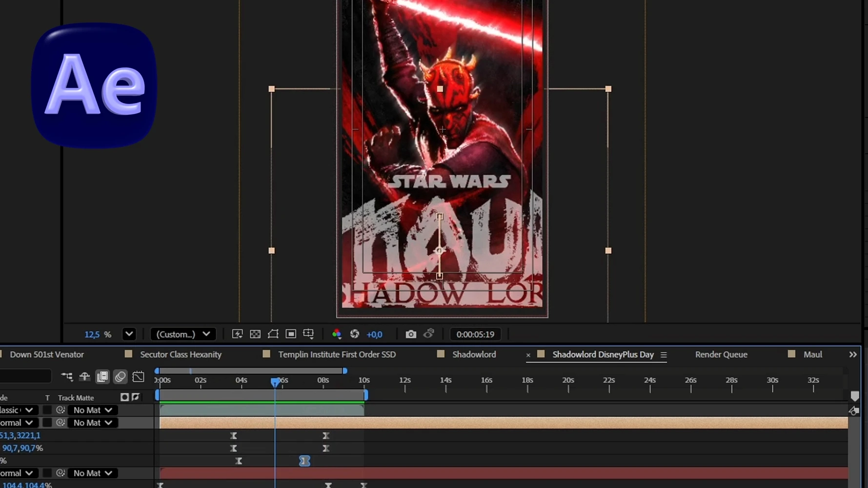
Task: Open bottom Normal blending mode dropdown
Action: tap(18, 473)
